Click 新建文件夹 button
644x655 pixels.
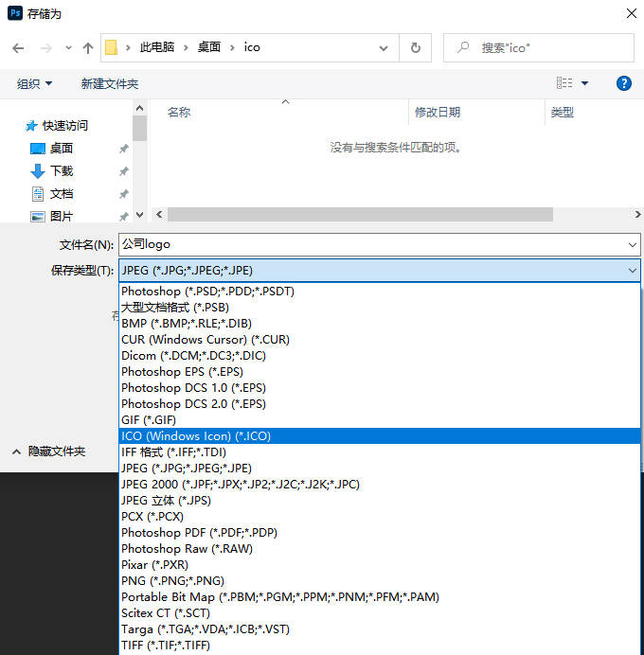[110, 83]
